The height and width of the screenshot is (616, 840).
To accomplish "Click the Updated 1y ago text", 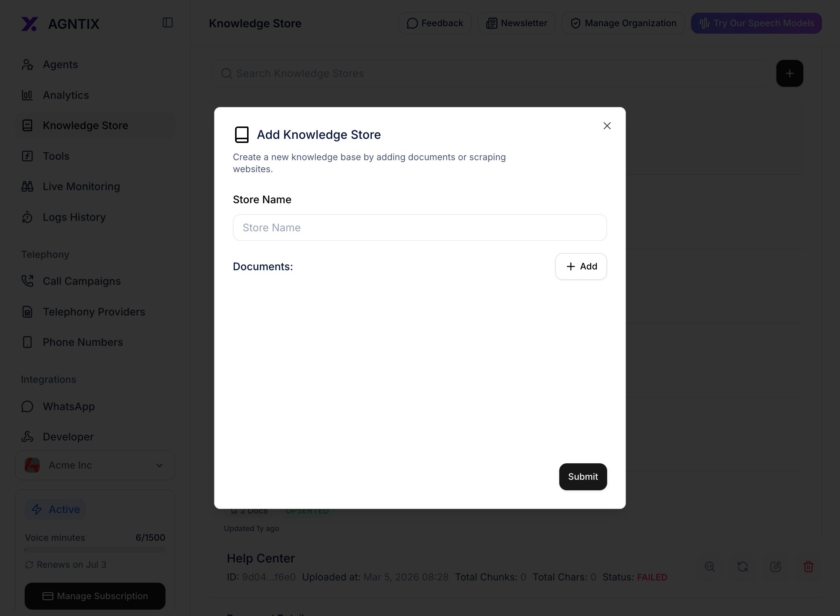I will pos(251,528).
